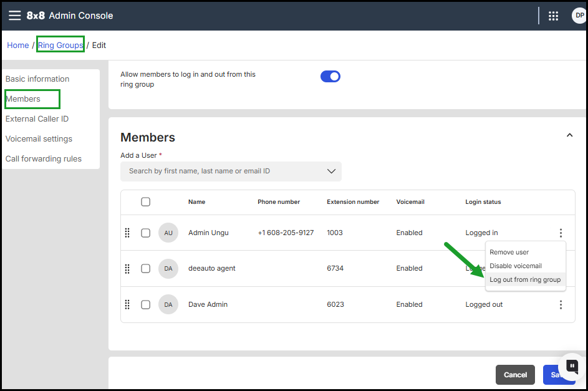Click the DP profile avatar

[579, 16]
